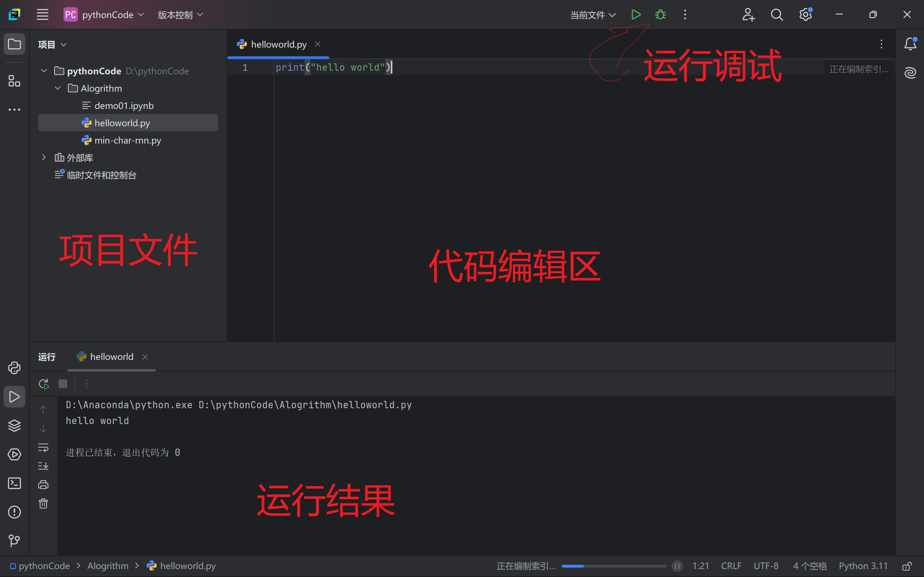Open the notifications bell
924x577 pixels.
[910, 44]
